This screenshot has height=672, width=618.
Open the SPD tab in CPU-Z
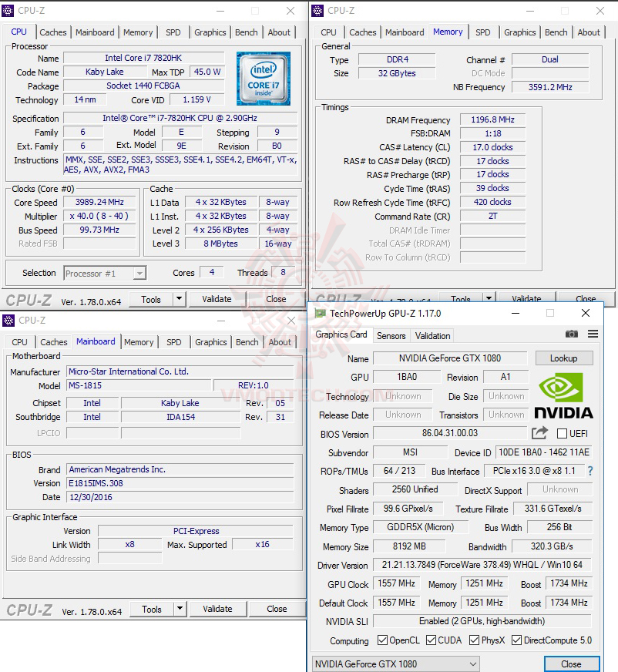click(173, 32)
